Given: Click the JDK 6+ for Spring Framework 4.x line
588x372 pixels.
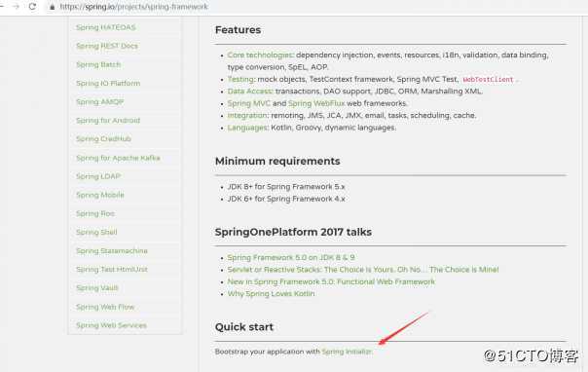Looking at the screenshot, I should pyautogui.click(x=286, y=199).
